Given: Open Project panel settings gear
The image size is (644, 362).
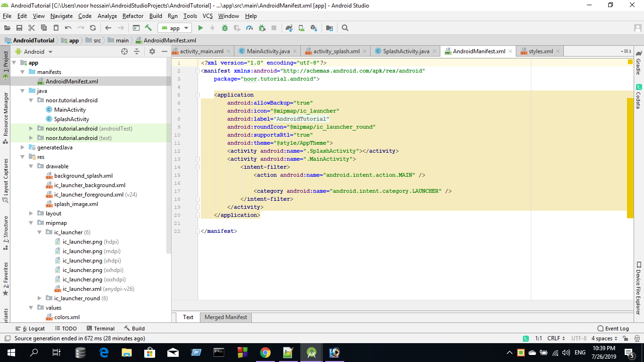Looking at the screenshot, I should point(152,51).
